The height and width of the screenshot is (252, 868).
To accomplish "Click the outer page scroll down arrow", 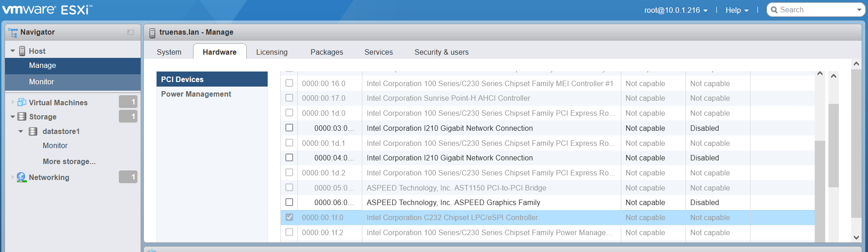I will pos(856,237).
